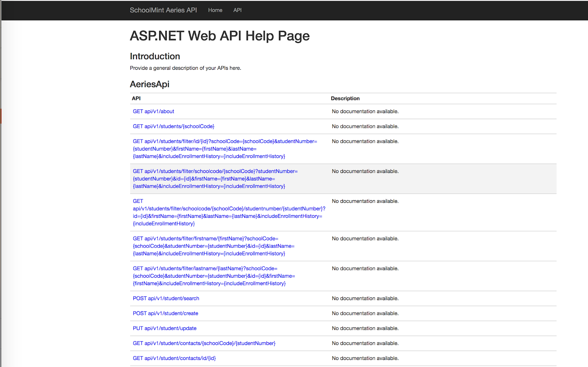
Task: Open the GET api/v1/about endpoint
Action: coord(153,111)
